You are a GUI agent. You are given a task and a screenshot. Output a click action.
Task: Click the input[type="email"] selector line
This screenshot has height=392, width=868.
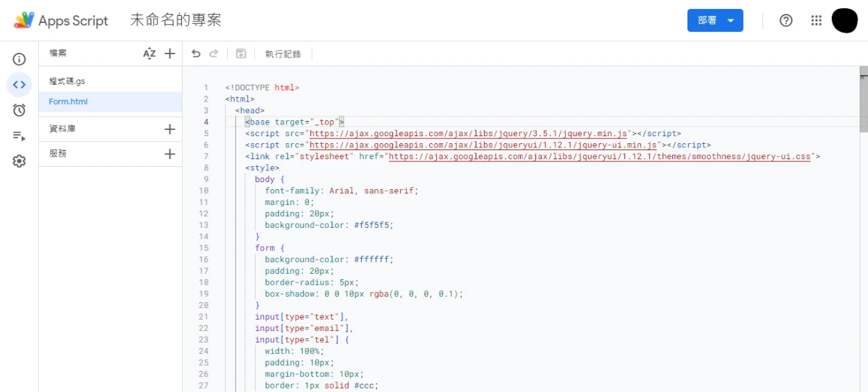pos(304,328)
